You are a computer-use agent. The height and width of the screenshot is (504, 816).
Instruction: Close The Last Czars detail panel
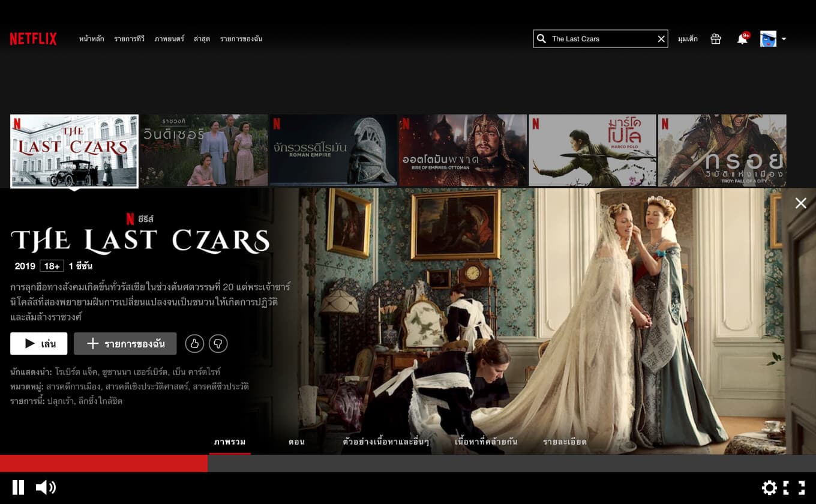800,203
